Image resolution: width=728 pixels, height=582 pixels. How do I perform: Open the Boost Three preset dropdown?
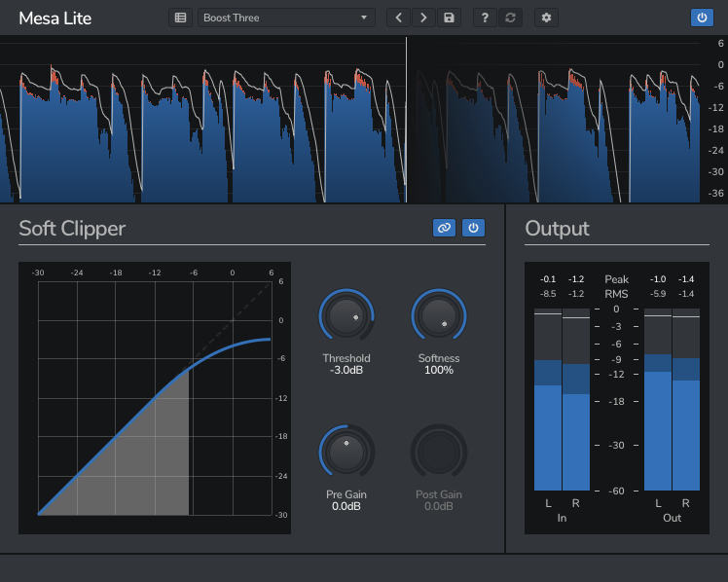pos(286,18)
